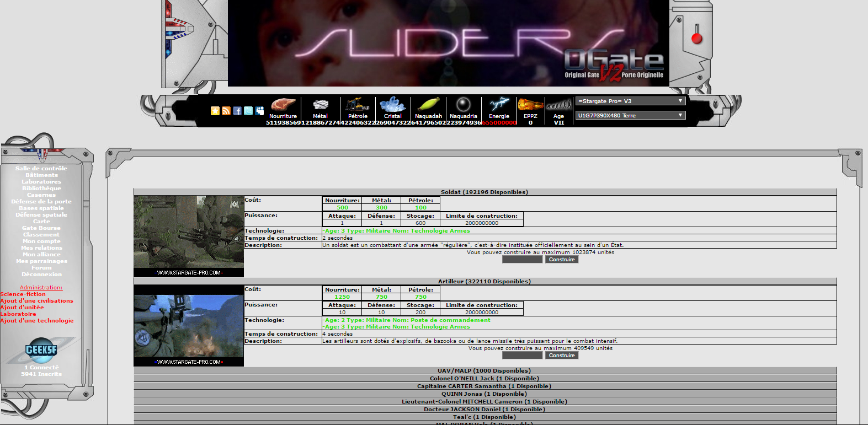
Task: Click the Twitter share icon
Action: (x=248, y=111)
